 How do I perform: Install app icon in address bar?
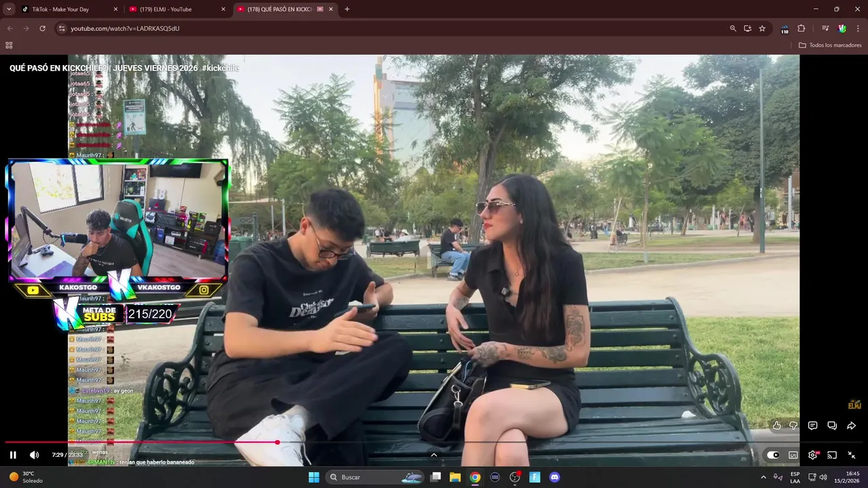pos(747,28)
